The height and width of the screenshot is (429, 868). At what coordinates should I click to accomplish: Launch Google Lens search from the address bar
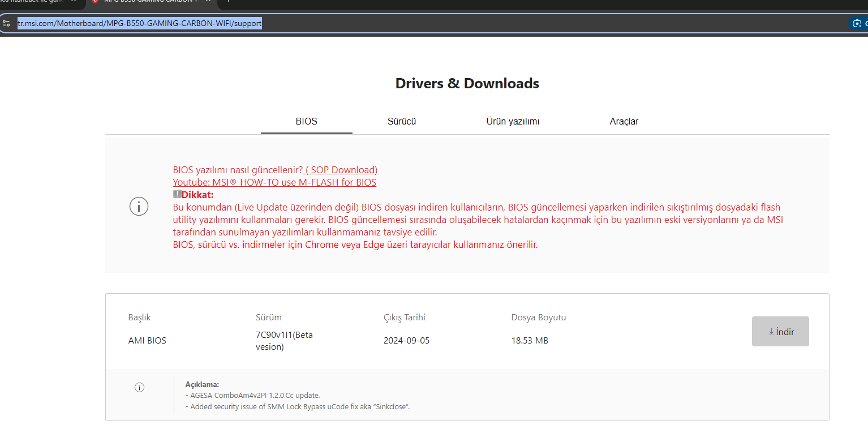[858, 23]
